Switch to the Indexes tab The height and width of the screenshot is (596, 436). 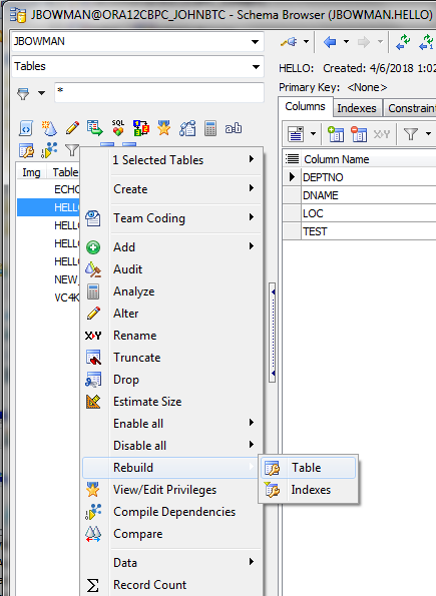[x=357, y=108]
